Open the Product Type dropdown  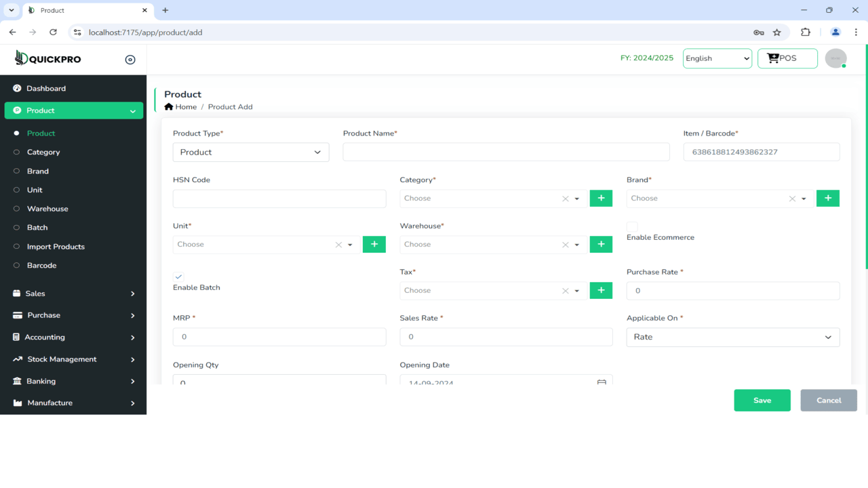(250, 152)
